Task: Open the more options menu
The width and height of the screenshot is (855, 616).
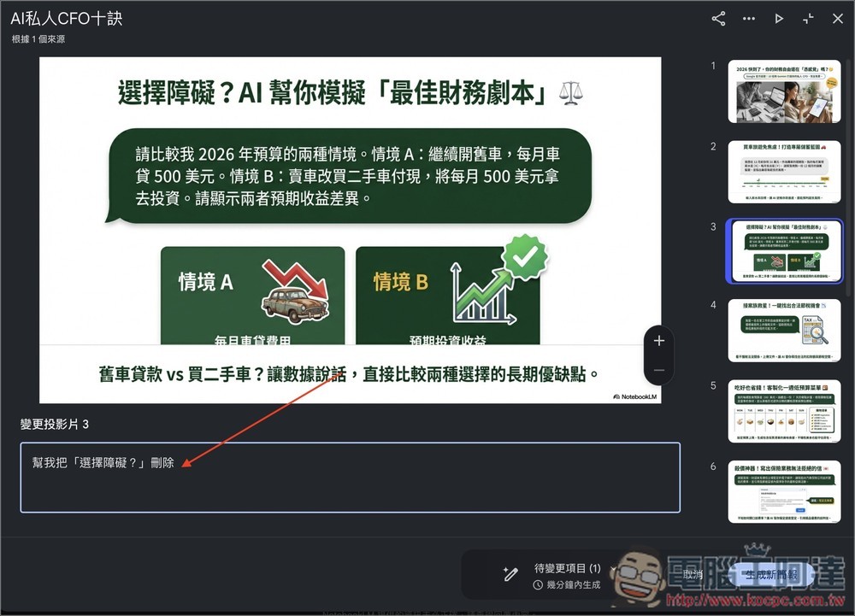Action: [x=749, y=18]
